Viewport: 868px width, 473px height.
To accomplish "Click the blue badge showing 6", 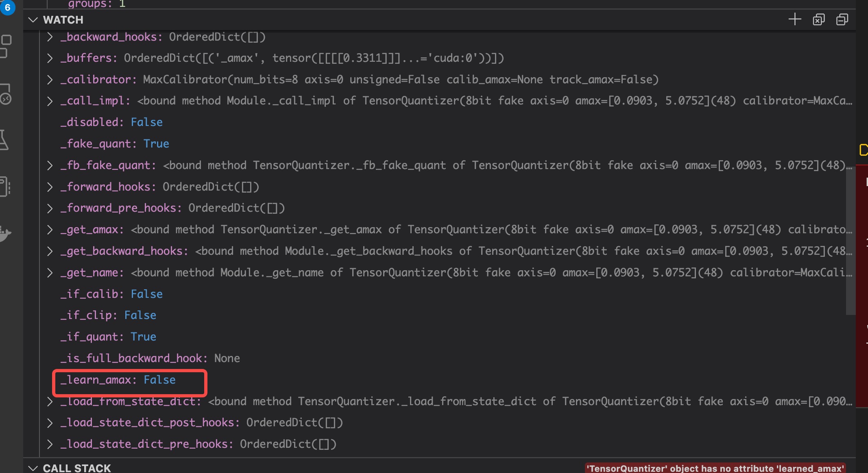I will pyautogui.click(x=8, y=8).
